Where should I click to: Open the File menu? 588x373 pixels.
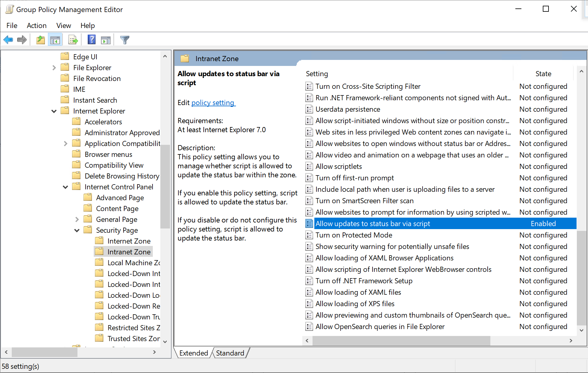click(12, 26)
